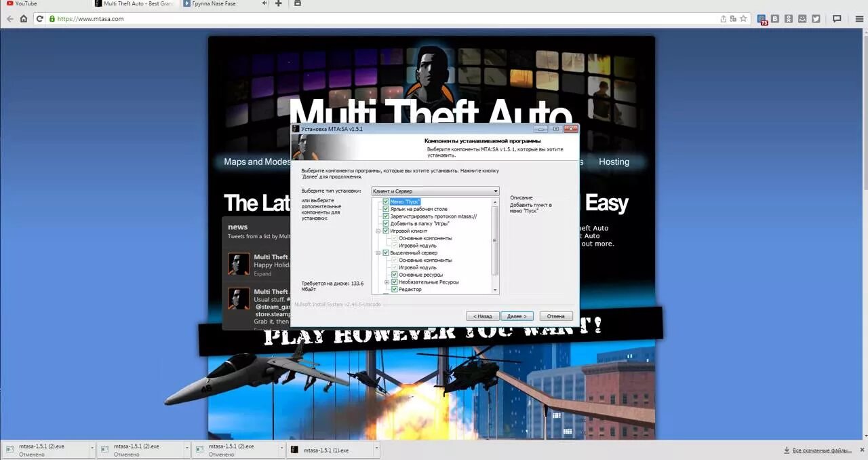868x460 pixels.
Task: Click the < Назад button
Action: [483, 316]
